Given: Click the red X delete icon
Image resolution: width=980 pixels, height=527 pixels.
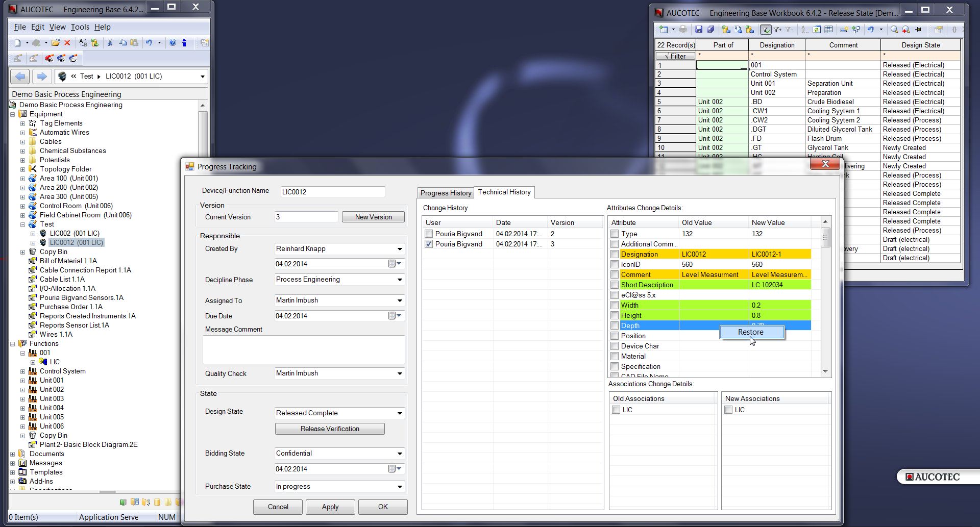Looking at the screenshot, I should (67, 43).
